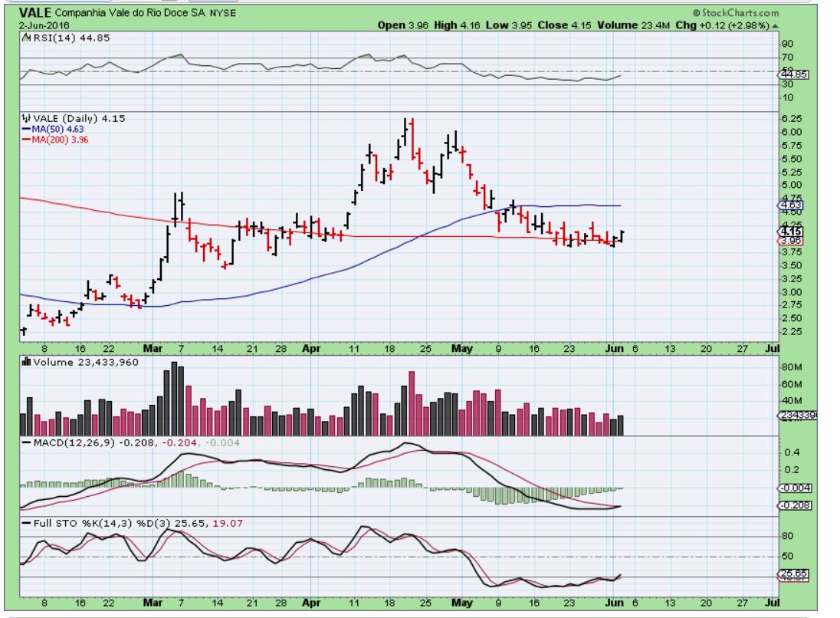Click the 44.85 RSI value tag on axis

[793, 74]
